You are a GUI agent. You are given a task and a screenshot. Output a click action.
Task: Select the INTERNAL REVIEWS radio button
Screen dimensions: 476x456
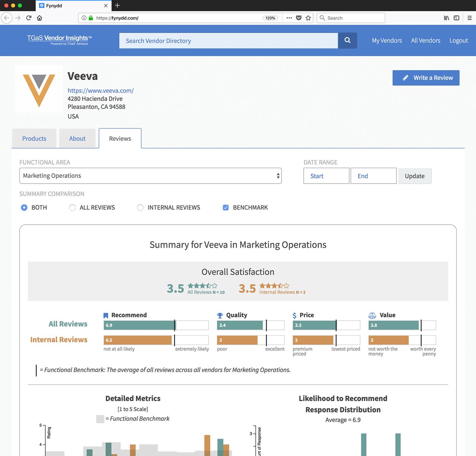140,207
